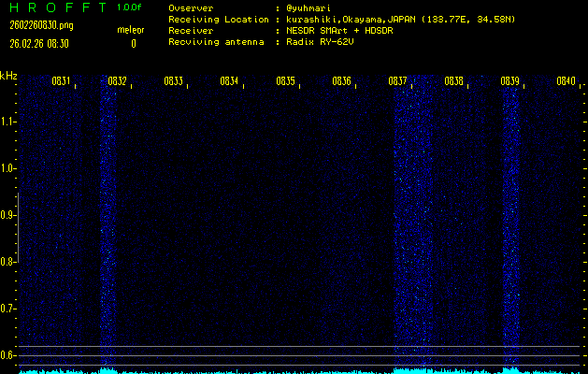Click the kHz axis unit label
Screen dimensions: 588x374
8,76
